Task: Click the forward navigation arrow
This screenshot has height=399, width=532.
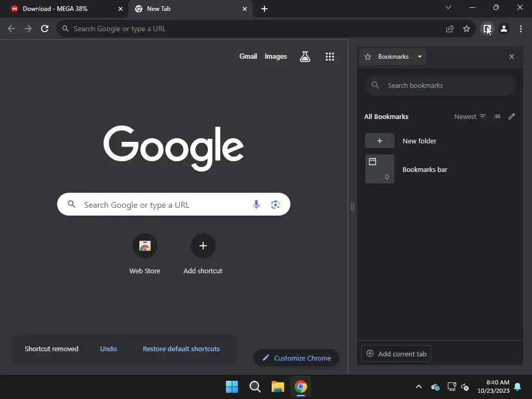Action: pyautogui.click(x=28, y=29)
